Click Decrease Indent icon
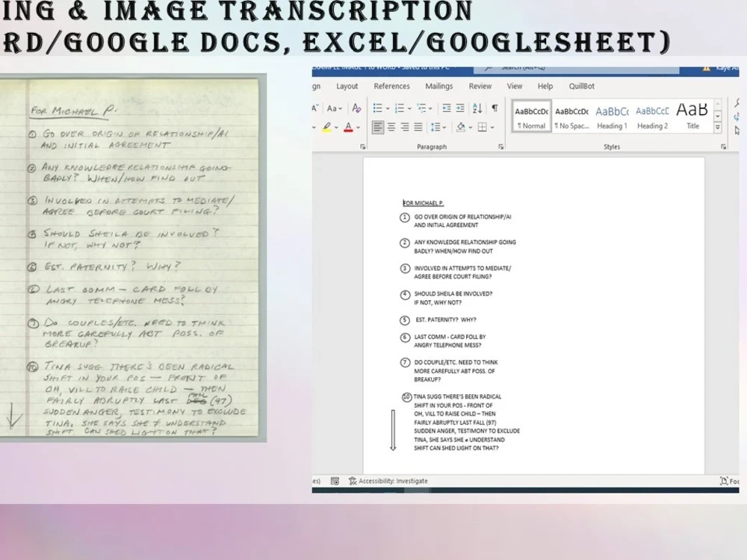The height and width of the screenshot is (560, 747). [x=447, y=108]
